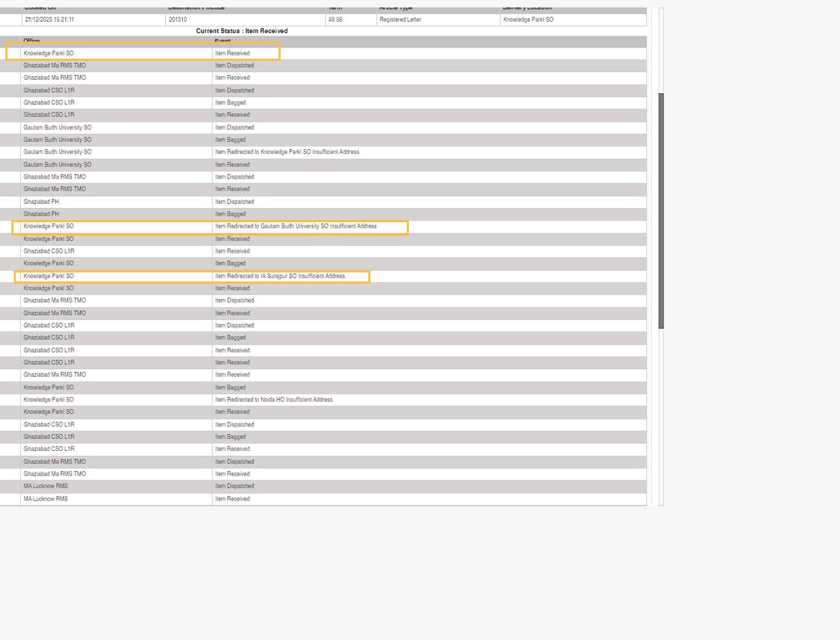Click Gautam Budh University SO in Item Bagged row
The image size is (840, 640).
57,139
